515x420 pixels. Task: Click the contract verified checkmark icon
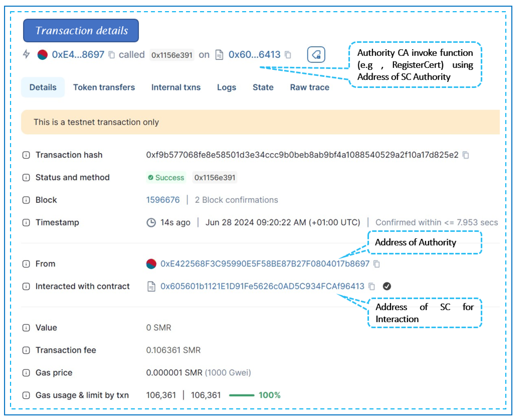pos(387,286)
